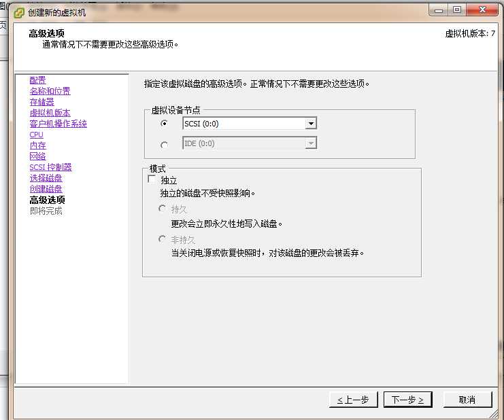Choose the 持久 persistent radio option
The image size is (504, 420).
163,209
